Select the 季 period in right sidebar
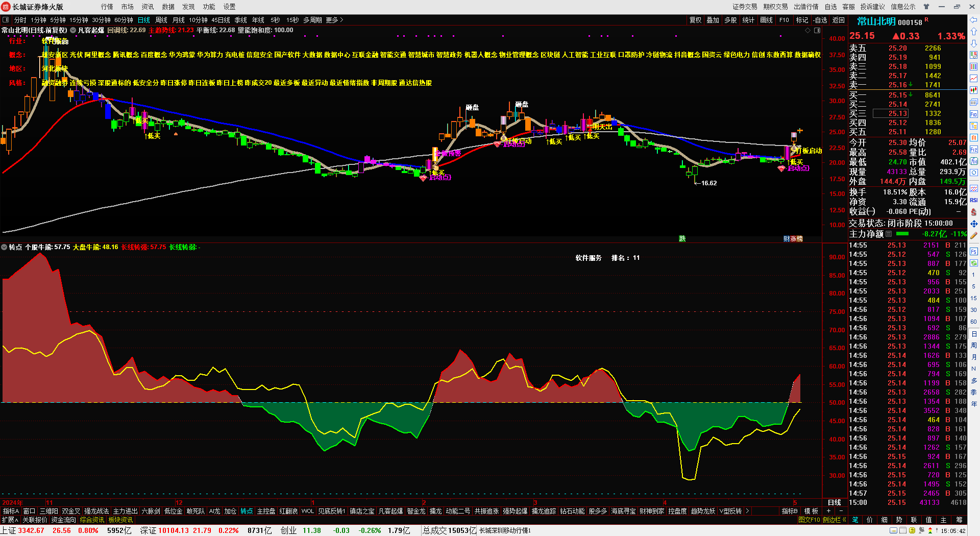 [x=974, y=392]
